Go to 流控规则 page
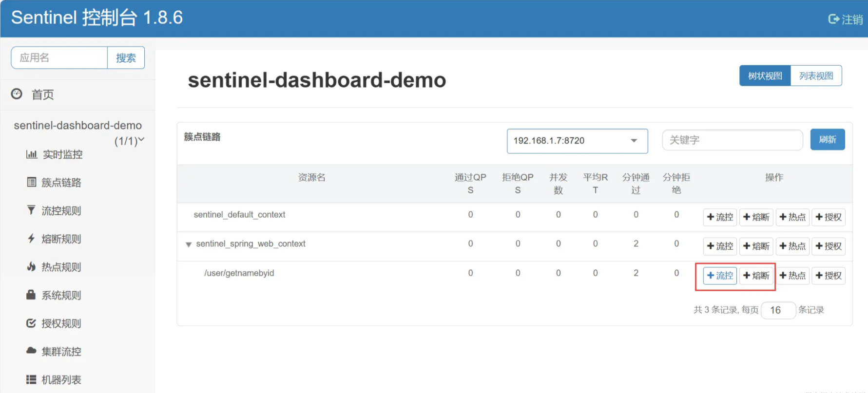Screen dimensions: 868x393 click(61, 211)
